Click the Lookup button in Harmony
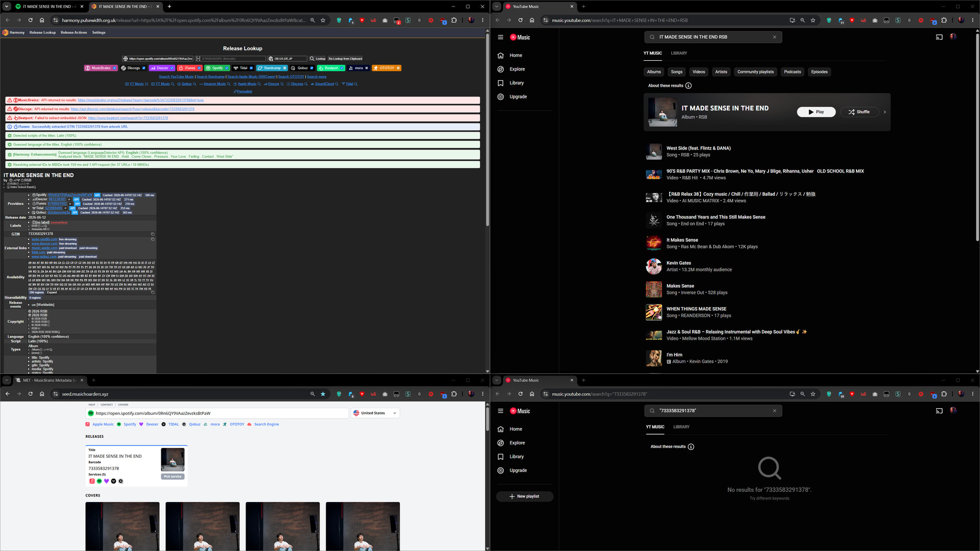Screen dimensions: 980x551 (x=317, y=59)
